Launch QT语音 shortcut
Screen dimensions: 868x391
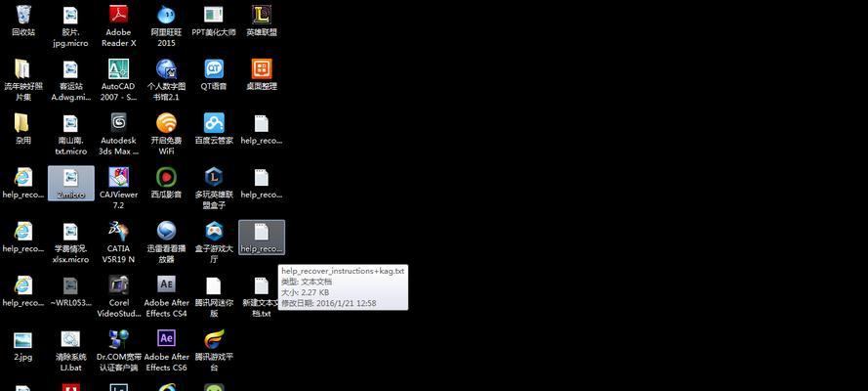coord(214,74)
